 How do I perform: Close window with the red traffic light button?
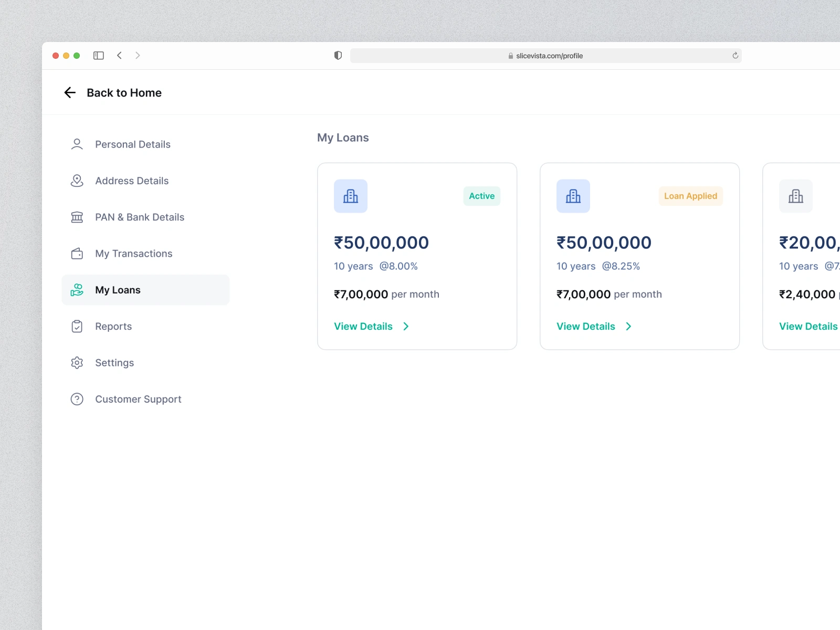pos(56,56)
